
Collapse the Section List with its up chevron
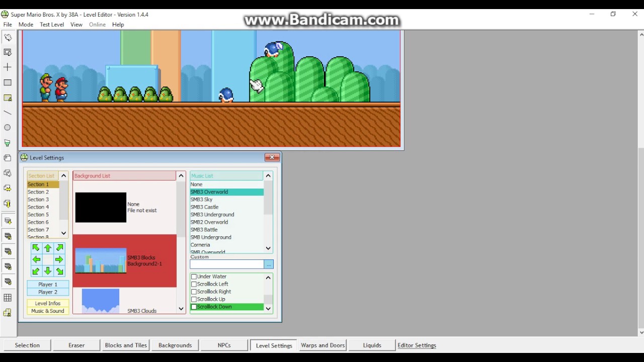click(63, 175)
